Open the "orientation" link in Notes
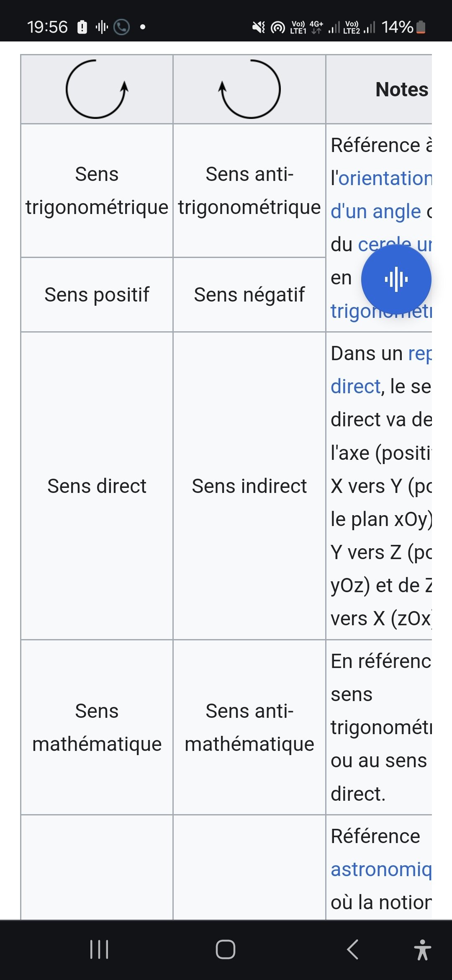This screenshot has width=452, height=980. [385, 178]
